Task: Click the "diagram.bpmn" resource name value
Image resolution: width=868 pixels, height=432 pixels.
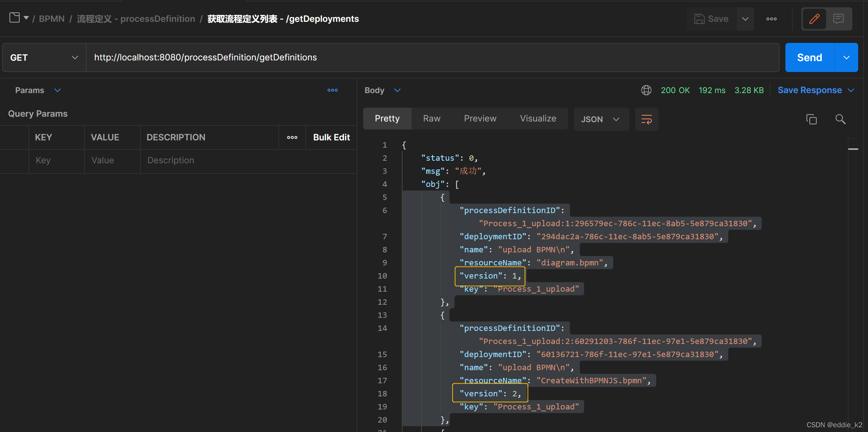Action: 570,263
